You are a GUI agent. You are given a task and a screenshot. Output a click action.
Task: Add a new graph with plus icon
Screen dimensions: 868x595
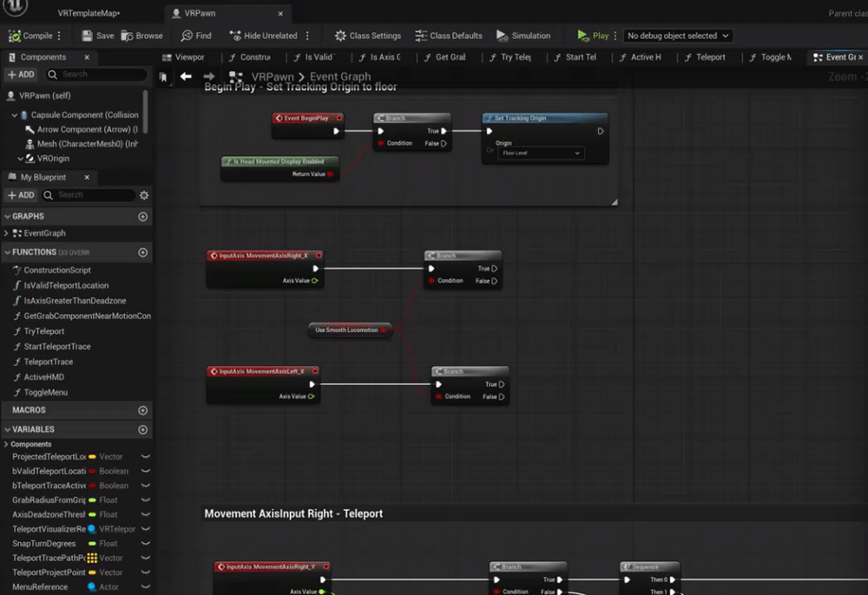[x=143, y=217]
